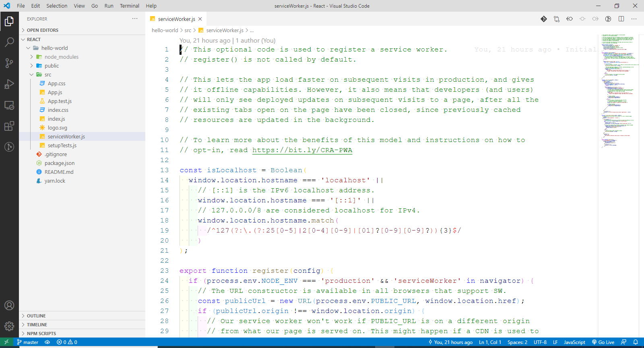Open the errors and warnings count
The width and height of the screenshot is (644, 348).
[67, 342]
